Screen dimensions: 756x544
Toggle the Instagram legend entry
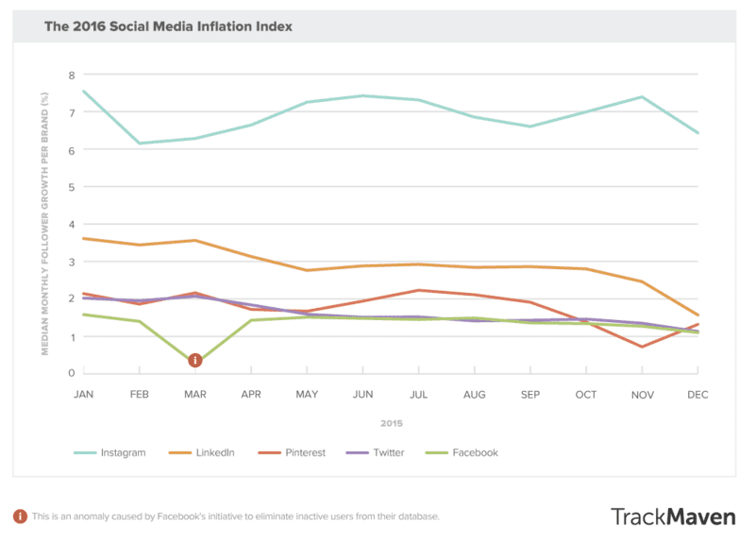click(x=110, y=452)
